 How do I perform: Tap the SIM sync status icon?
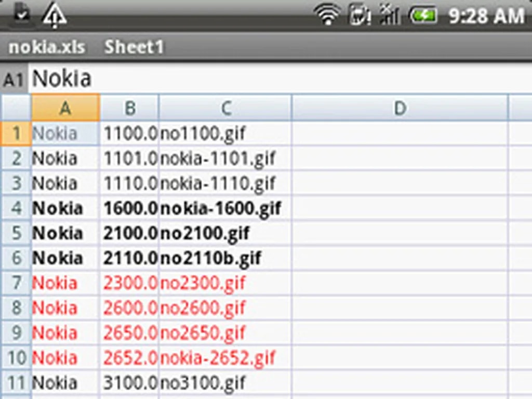(x=360, y=15)
